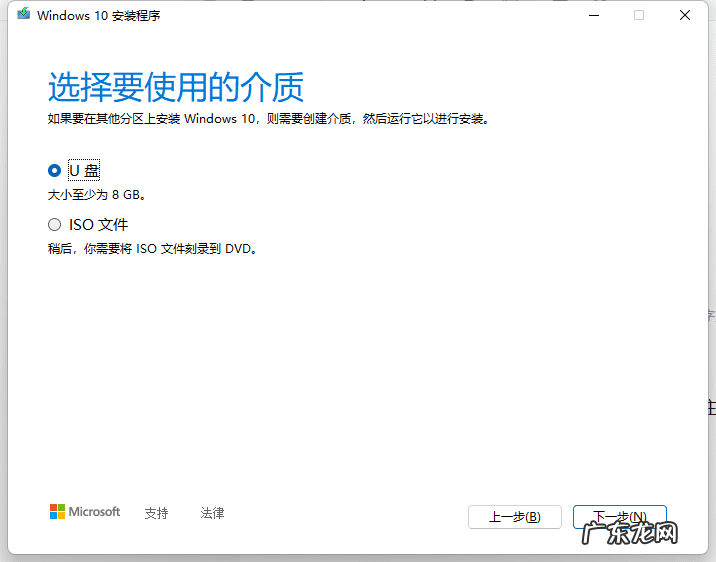Image resolution: width=716 pixels, height=562 pixels.
Task: Open the 支持 link
Action: (156, 513)
